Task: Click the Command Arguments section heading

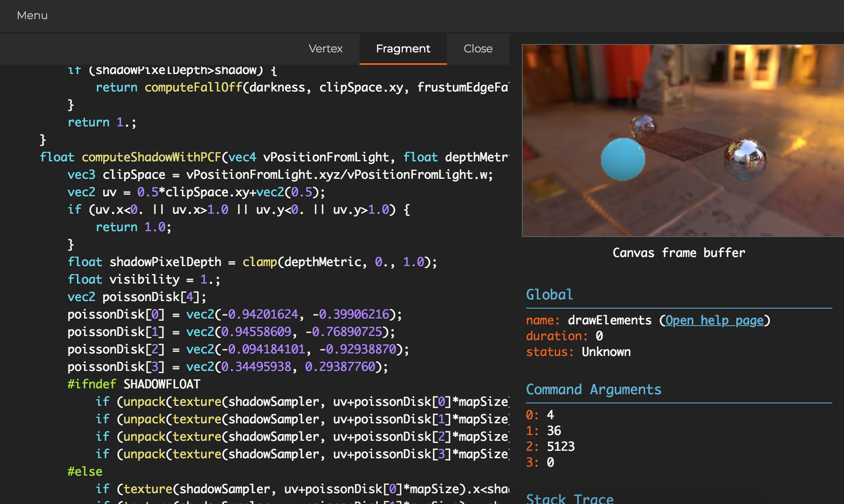Action: [x=593, y=389]
